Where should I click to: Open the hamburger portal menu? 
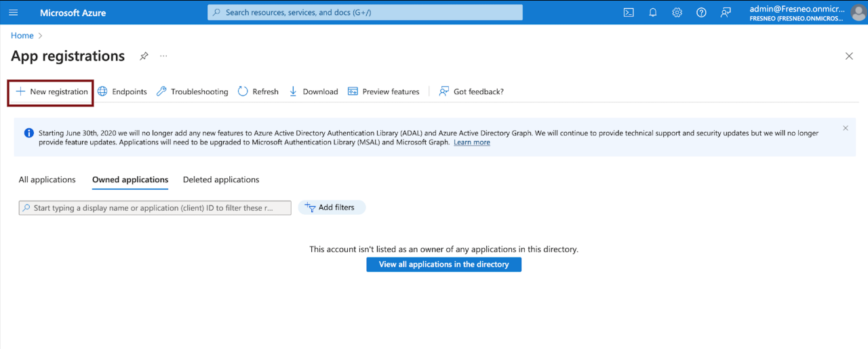click(x=14, y=13)
